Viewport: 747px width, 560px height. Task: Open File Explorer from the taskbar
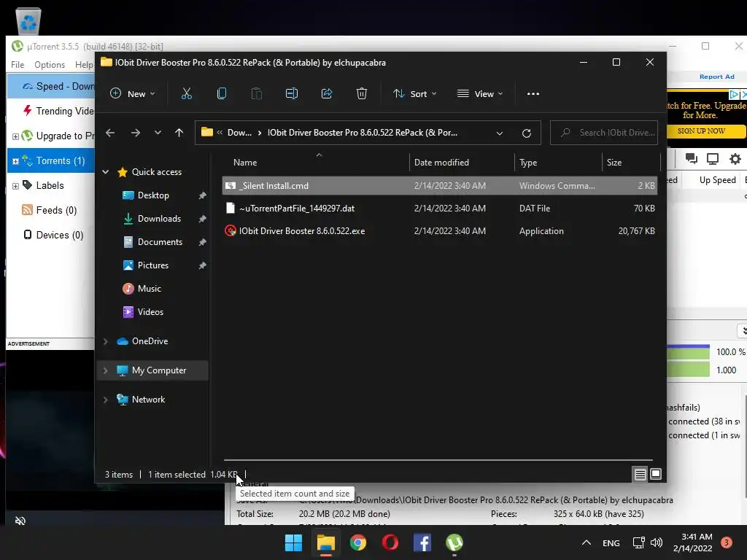point(326,542)
